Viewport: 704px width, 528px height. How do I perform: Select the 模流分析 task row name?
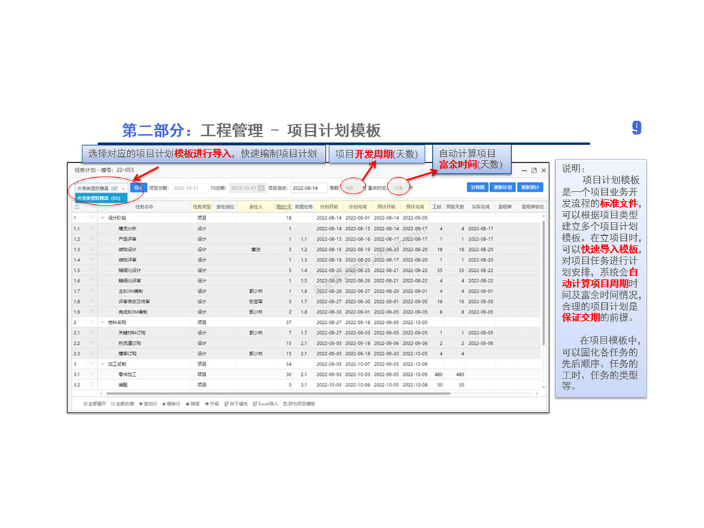(127, 229)
